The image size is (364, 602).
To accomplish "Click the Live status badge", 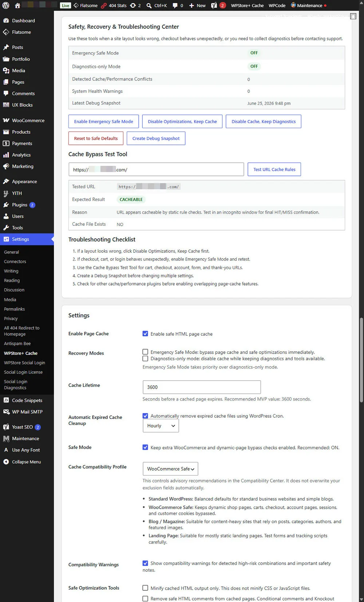I will pyautogui.click(x=66, y=5).
